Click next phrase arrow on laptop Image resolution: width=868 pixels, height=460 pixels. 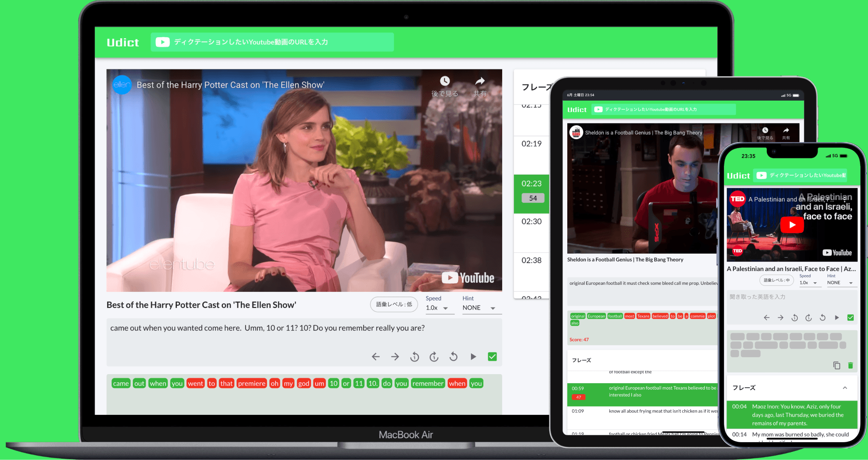pos(395,357)
